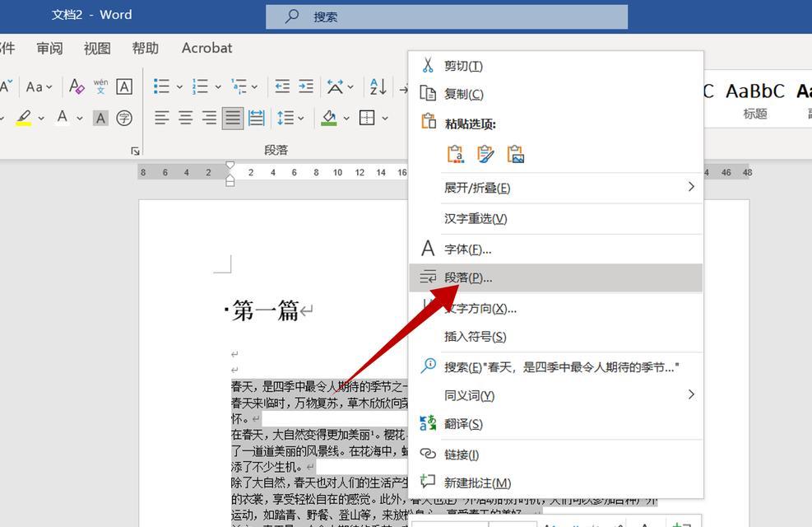Click the clear formatting icon
The image size is (812, 527).
[77, 86]
